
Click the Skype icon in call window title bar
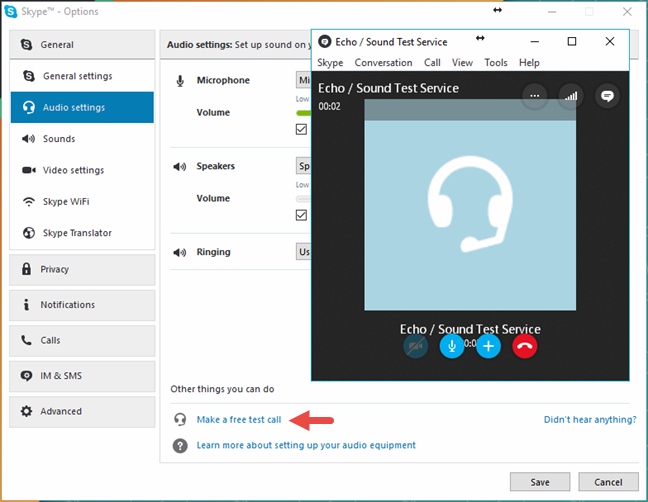coord(325,42)
